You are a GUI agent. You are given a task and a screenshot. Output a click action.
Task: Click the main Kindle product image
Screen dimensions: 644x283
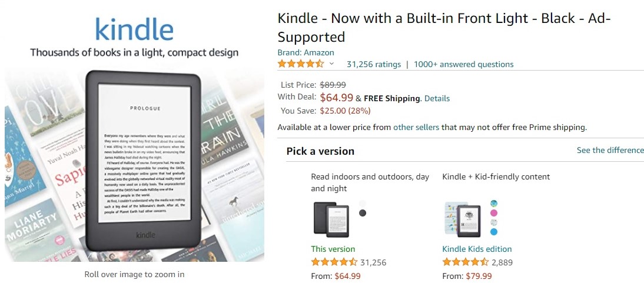[135, 159]
